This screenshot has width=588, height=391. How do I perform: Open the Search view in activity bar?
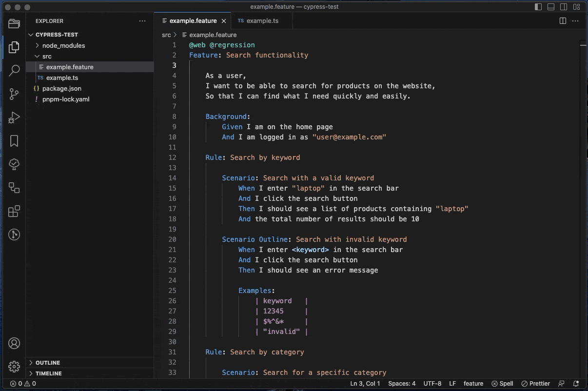coord(14,70)
